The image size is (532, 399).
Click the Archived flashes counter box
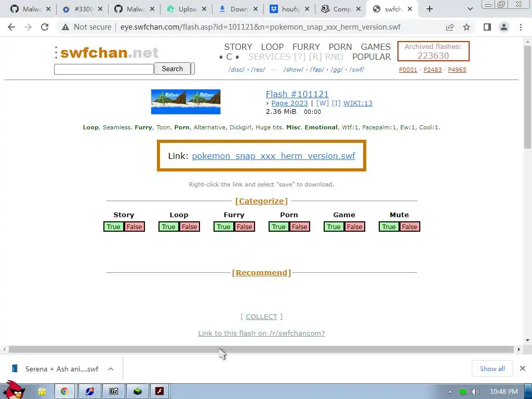click(433, 51)
